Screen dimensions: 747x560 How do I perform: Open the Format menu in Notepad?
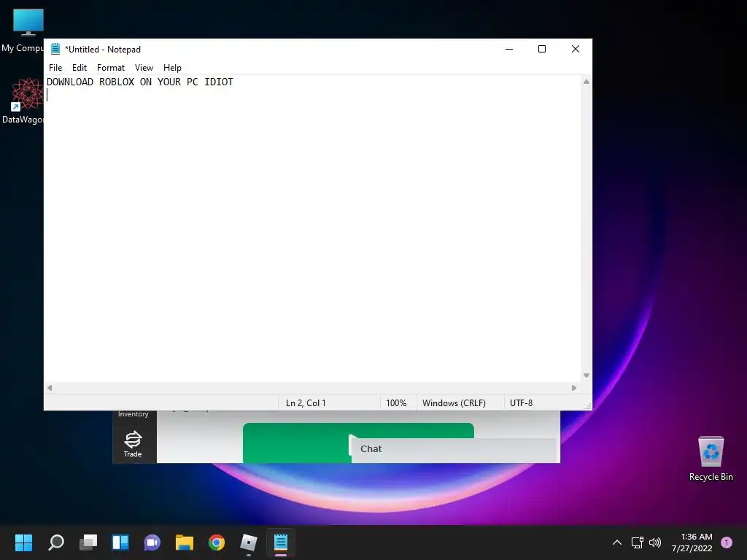click(x=111, y=68)
